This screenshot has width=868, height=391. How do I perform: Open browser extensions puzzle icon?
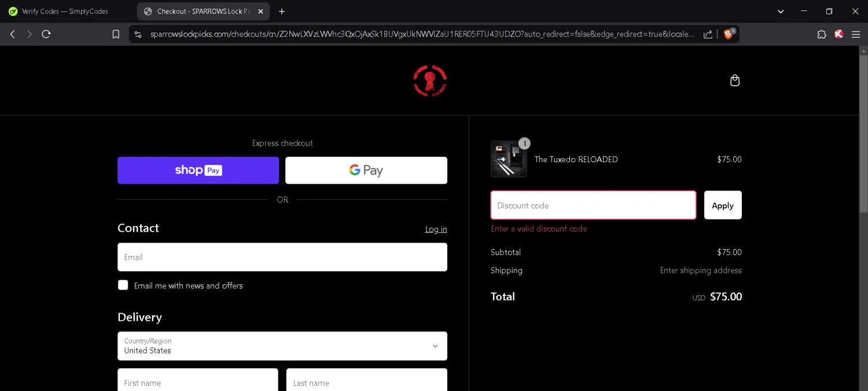point(822,34)
